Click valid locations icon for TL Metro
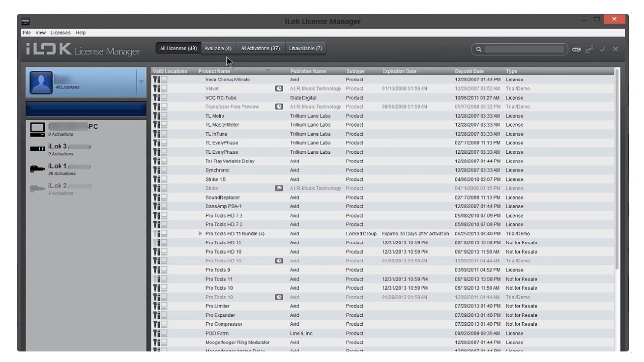Viewport: 644px width, 362px height. click(x=160, y=116)
